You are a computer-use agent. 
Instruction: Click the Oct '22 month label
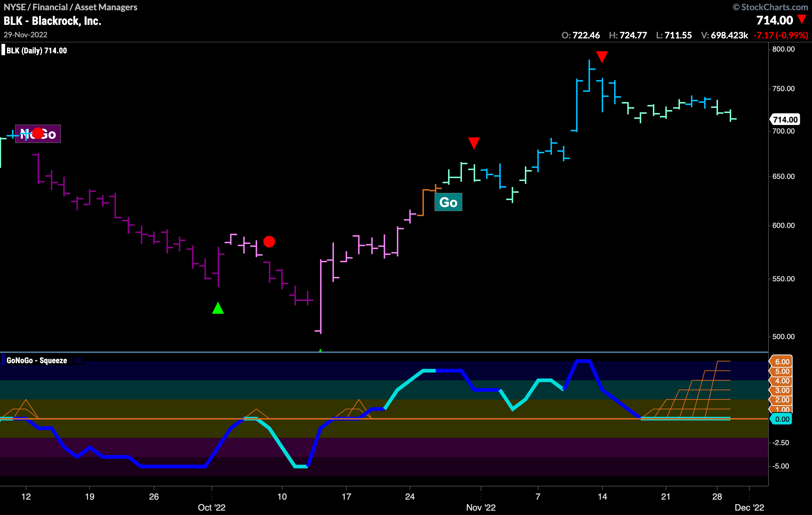(211, 507)
